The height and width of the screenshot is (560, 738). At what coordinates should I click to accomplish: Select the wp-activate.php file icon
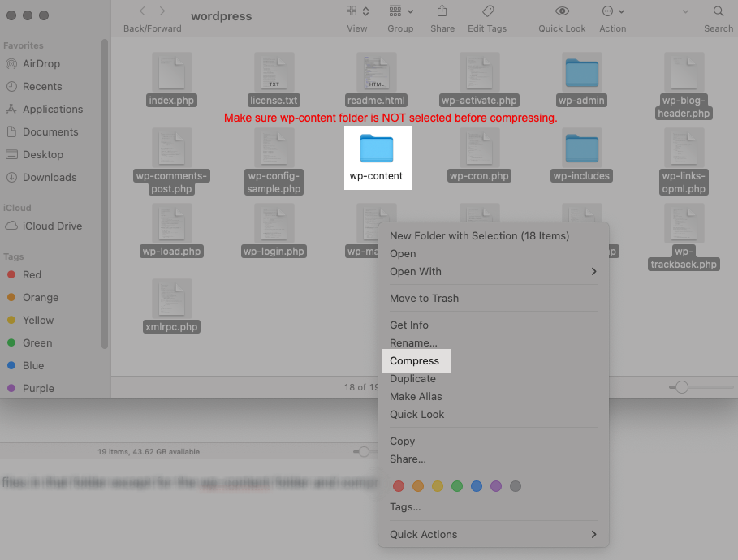pyautogui.click(x=479, y=72)
